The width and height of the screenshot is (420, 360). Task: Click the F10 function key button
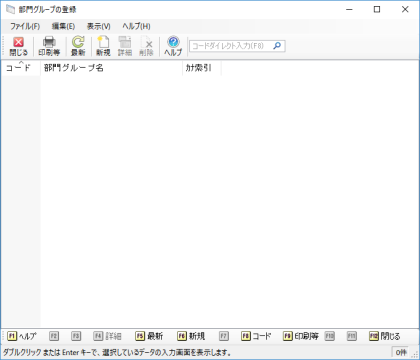point(329,336)
